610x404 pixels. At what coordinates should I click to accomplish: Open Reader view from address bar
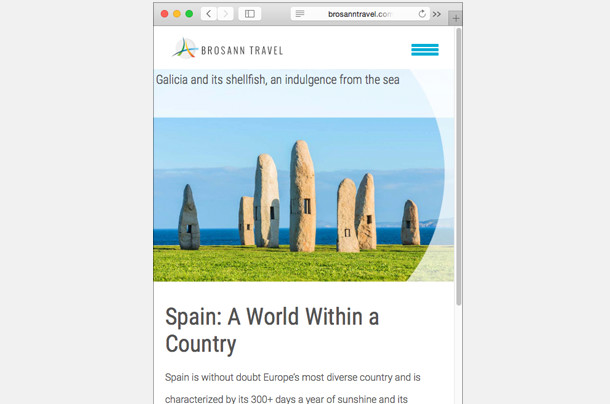coord(300,14)
